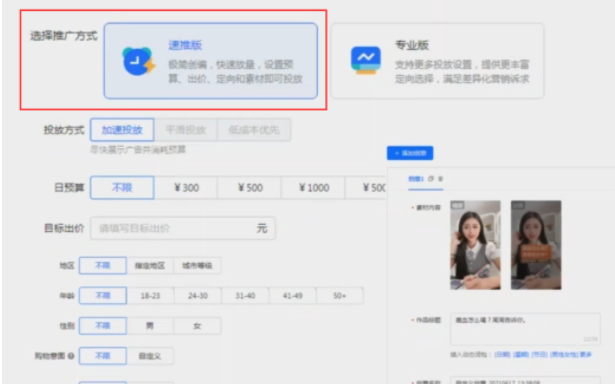The width and height of the screenshot is (615, 384).
Task: Select 低成本优先 delivery option
Action: (x=254, y=130)
